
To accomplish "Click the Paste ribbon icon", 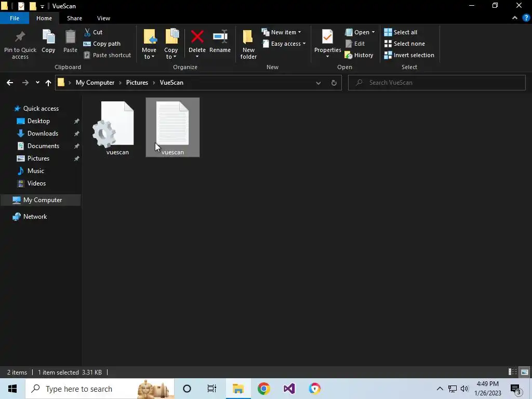I will click(70, 41).
